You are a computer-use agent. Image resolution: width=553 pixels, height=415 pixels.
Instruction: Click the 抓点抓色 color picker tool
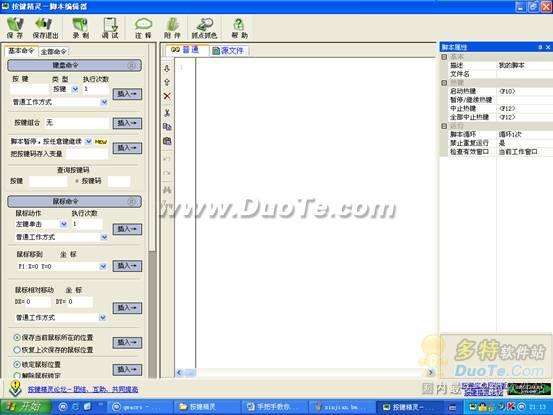point(204,28)
